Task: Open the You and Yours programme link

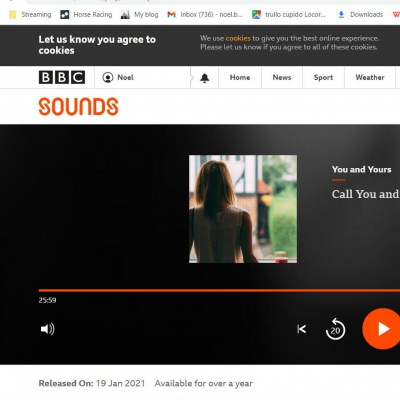Action: [x=362, y=169]
